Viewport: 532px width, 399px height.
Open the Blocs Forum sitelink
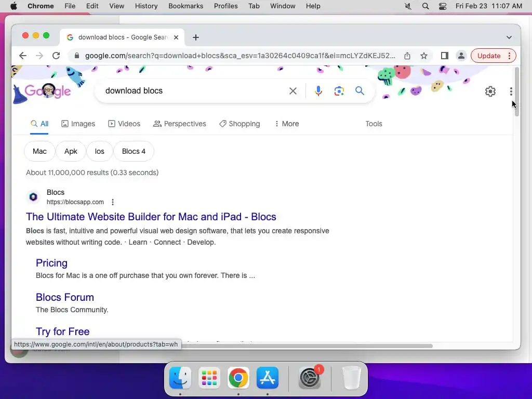coord(65,297)
